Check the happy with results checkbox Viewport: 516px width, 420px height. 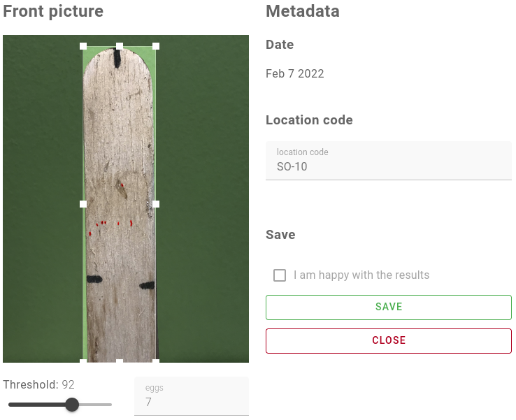(x=280, y=275)
